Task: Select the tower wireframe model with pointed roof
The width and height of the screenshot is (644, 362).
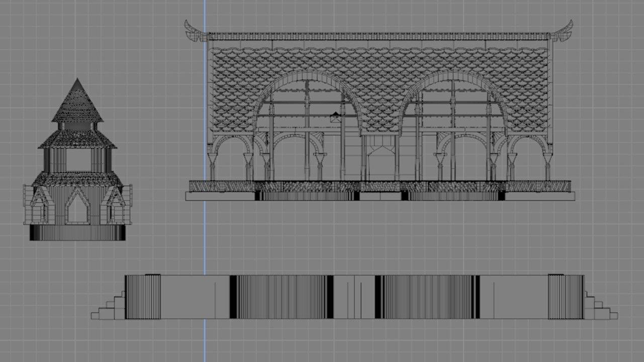Action: pos(77,159)
